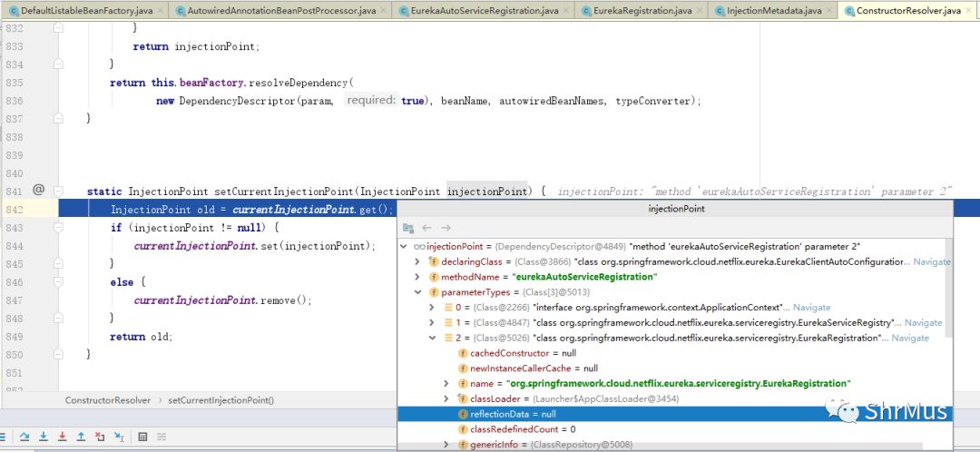The image size is (980, 452).
Task: Toggle code fold marker at line 843
Action: pyautogui.click(x=58, y=228)
